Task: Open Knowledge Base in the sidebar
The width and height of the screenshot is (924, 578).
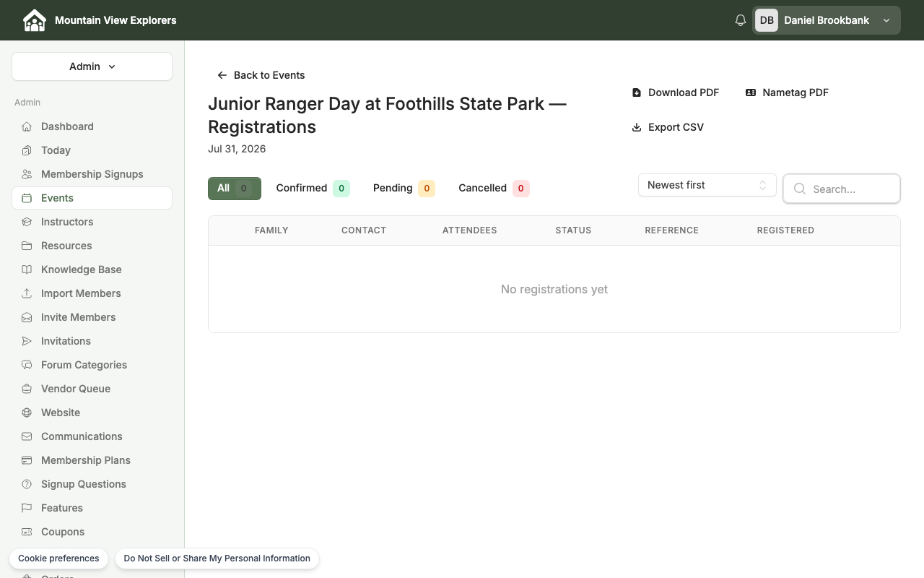Action: tap(92, 269)
